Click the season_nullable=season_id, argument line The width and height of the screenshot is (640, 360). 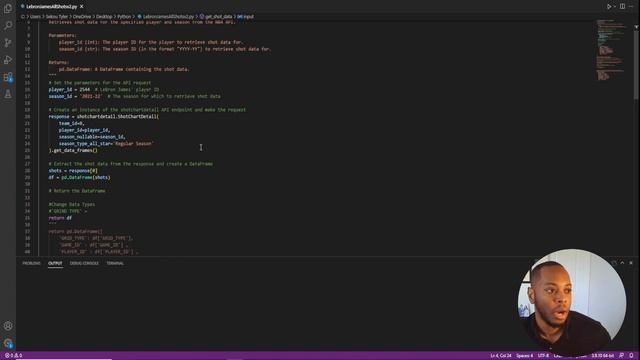point(92,137)
